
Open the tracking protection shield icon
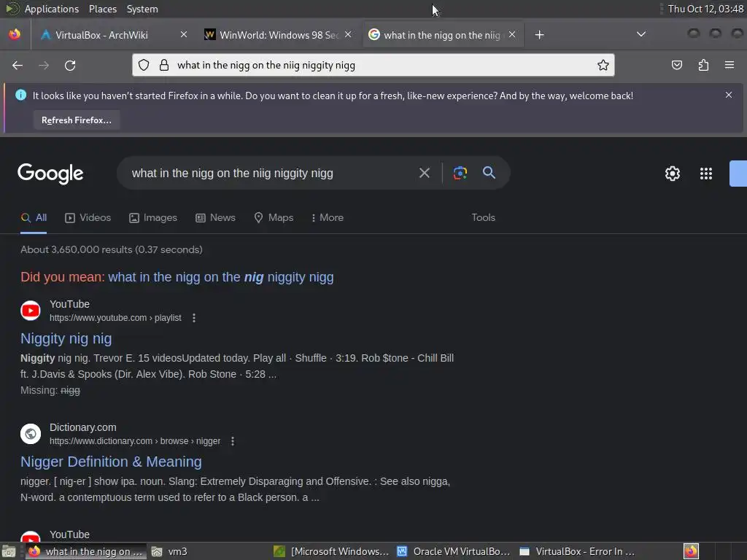pos(144,65)
